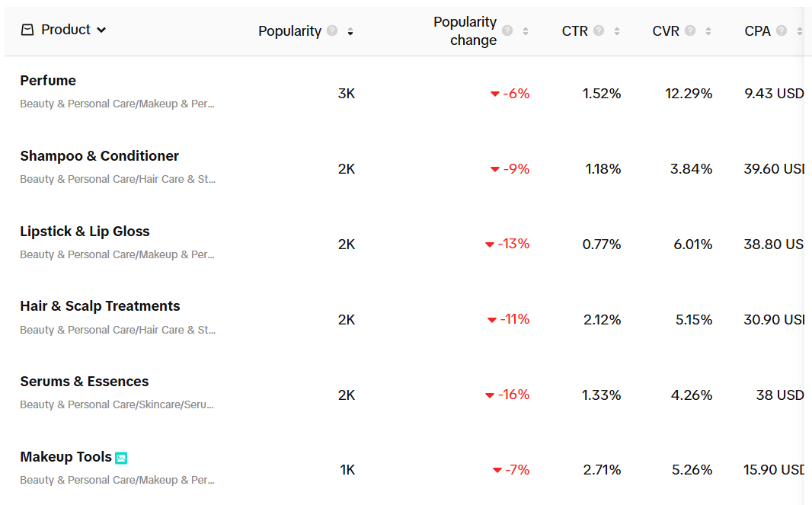The width and height of the screenshot is (812, 505).
Task: Sort by Popularity change column
Action: click(526, 31)
